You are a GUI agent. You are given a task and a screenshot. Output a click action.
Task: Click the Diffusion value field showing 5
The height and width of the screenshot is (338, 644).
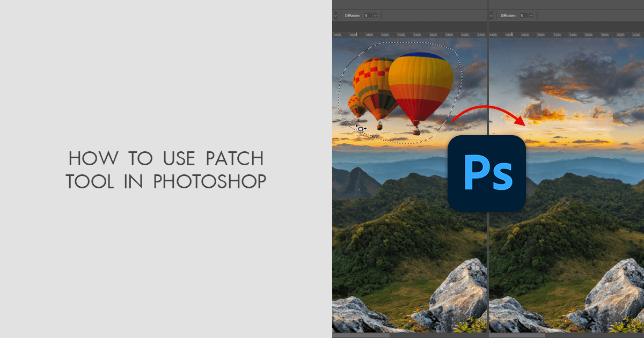click(x=367, y=16)
